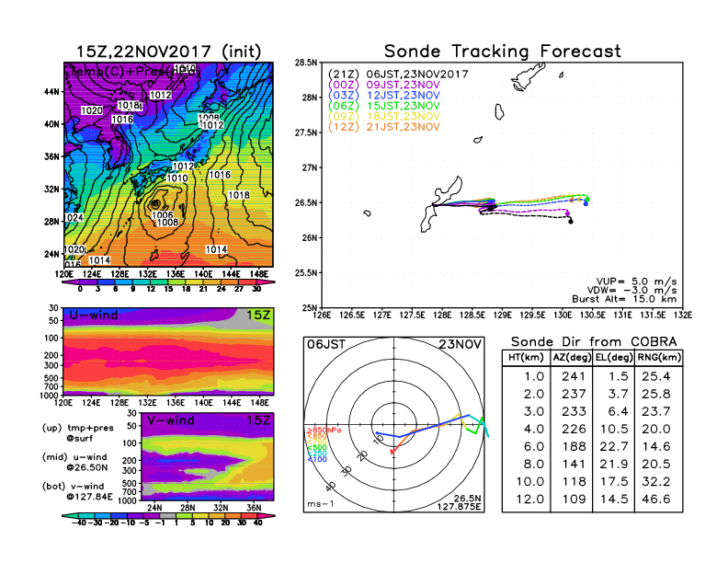Click the 'EL(deg)' column header

click(x=614, y=357)
